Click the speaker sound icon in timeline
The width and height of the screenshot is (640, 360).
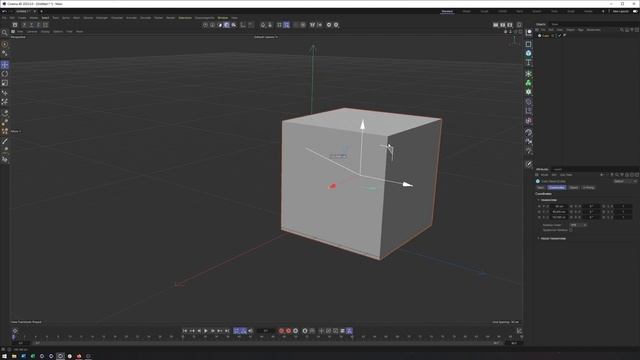pos(251,331)
